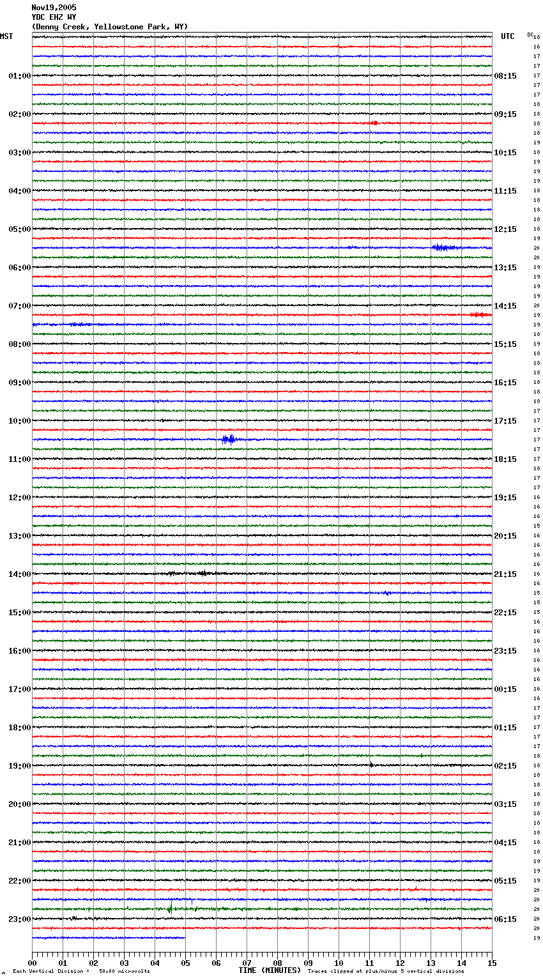Click the blue seismic burst on the 10:30 trace

(229, 440)
